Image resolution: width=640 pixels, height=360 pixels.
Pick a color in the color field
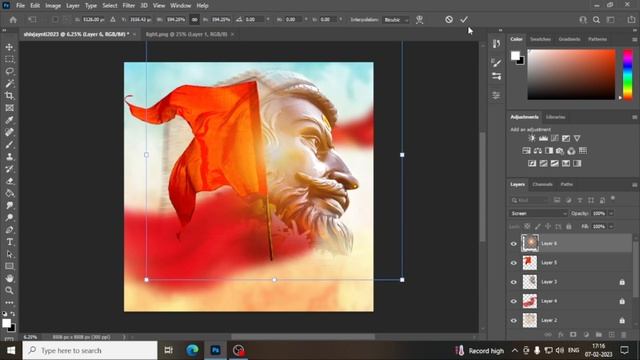[571, 75]
